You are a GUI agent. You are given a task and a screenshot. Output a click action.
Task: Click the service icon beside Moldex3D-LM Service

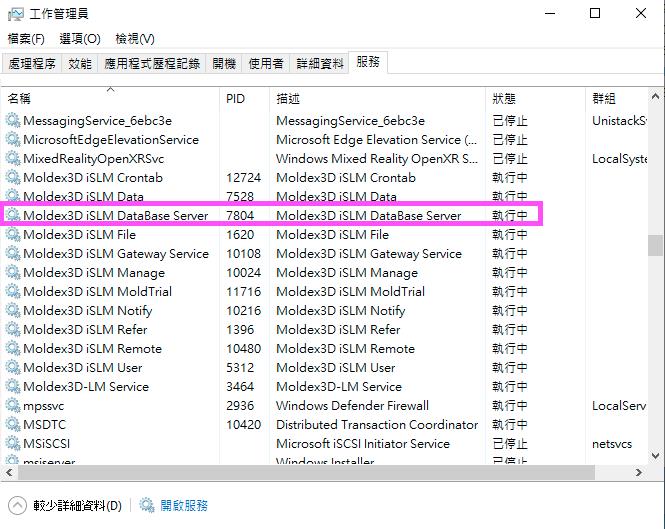coord(13,387)
